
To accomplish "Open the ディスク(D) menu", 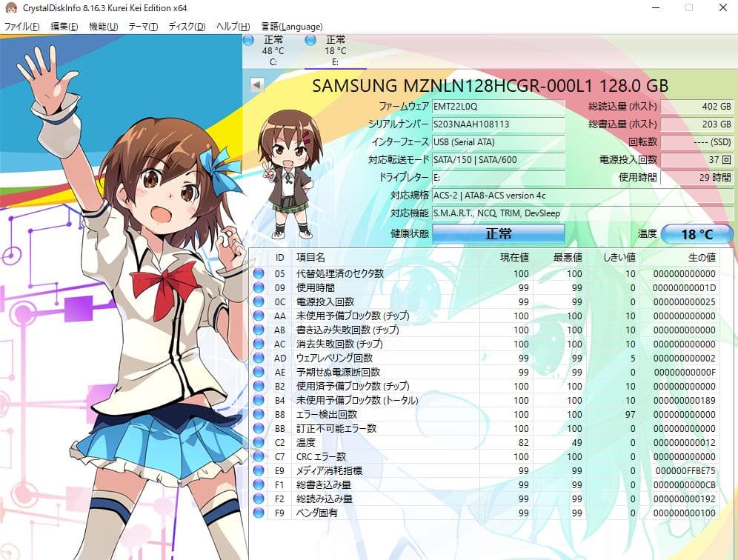I will [187, 27].
